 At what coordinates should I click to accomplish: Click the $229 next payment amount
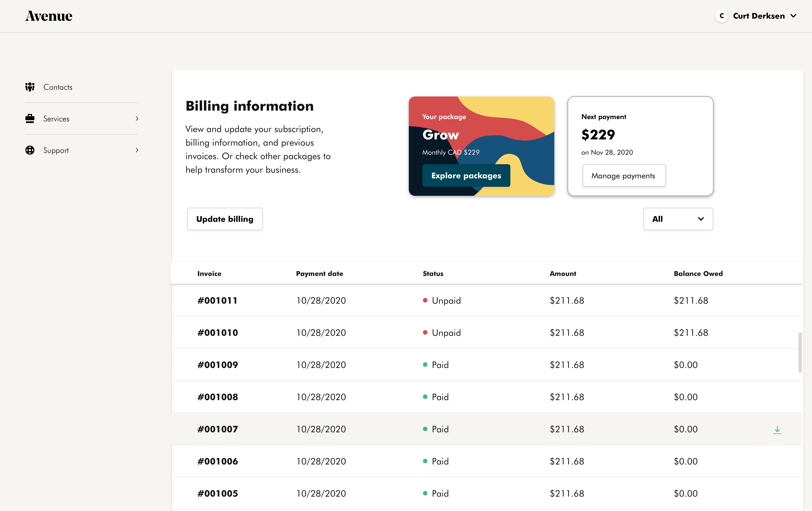click(x=598, y=135)
